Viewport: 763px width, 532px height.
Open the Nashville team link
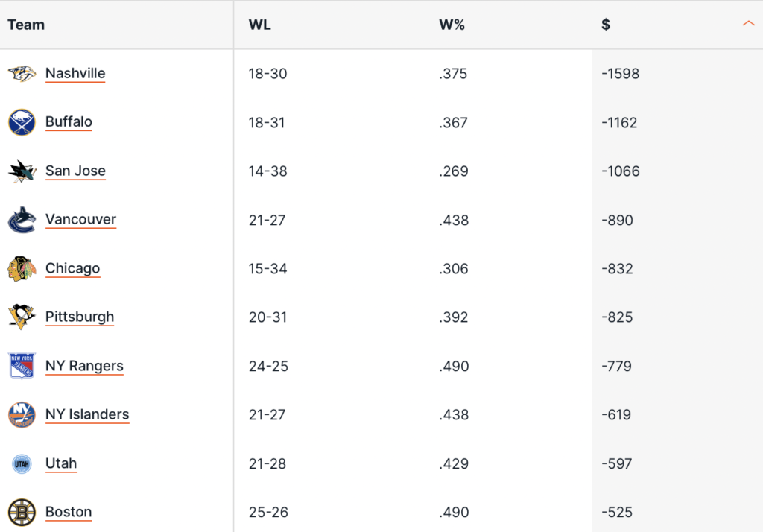pyautogui.click(x=75, y=73)
